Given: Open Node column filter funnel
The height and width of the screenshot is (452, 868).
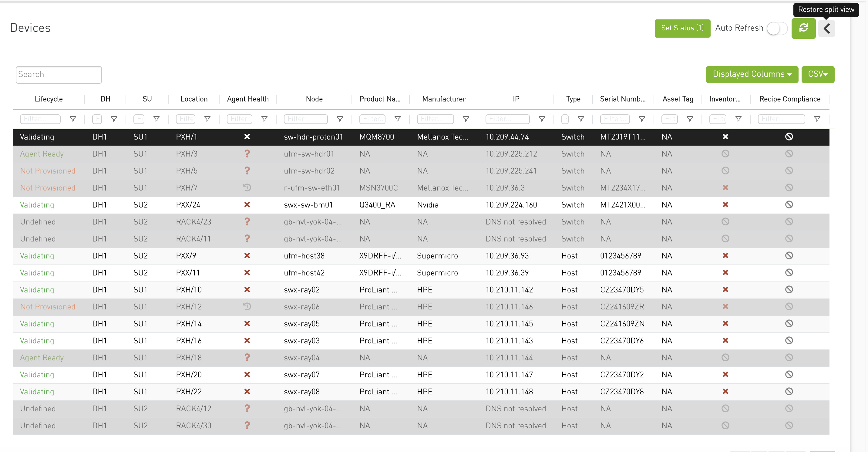Looking at the screenshot, I should point(340,119).
